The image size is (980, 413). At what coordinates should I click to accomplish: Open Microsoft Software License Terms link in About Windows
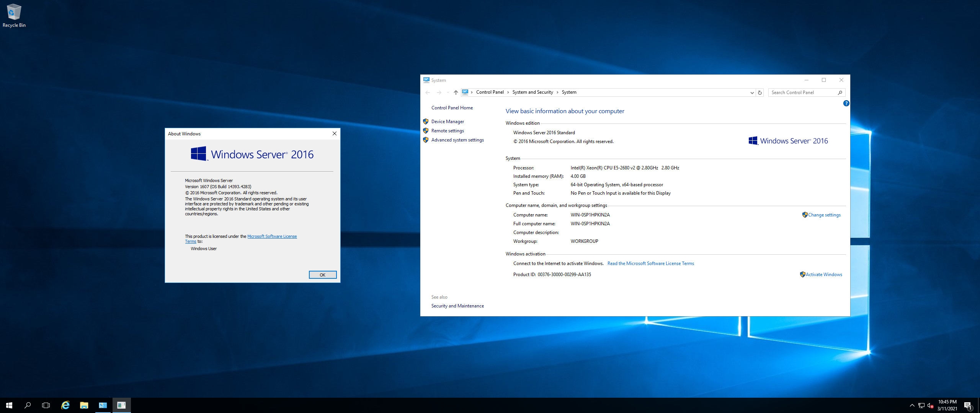coord(272,236)
